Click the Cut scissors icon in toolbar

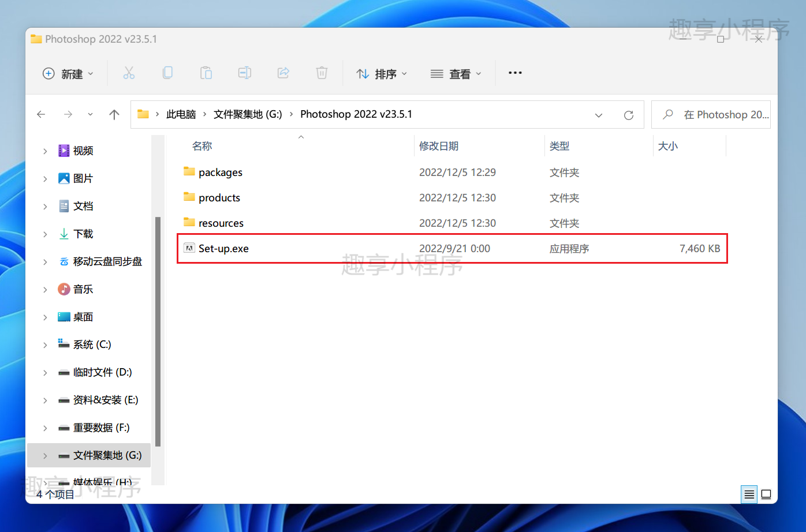pos(129,73)
